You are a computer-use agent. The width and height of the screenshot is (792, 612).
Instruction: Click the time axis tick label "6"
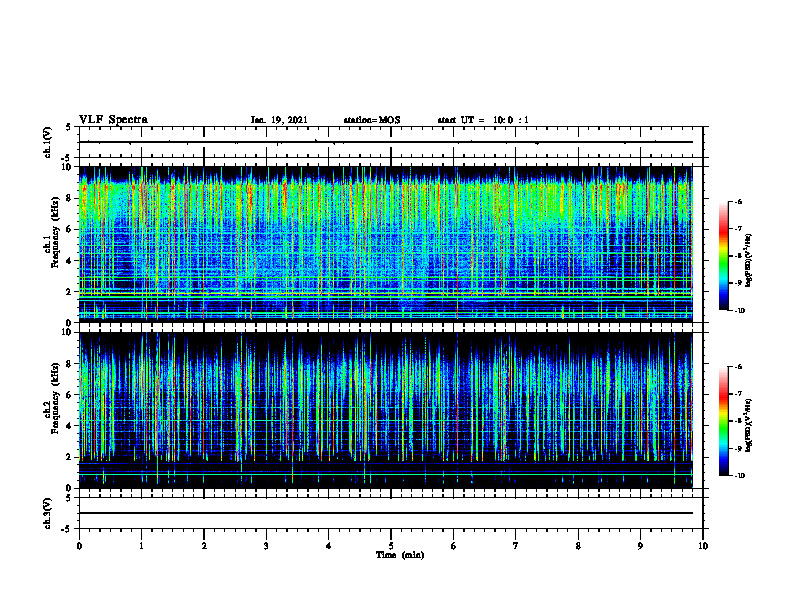pos(454,546)
